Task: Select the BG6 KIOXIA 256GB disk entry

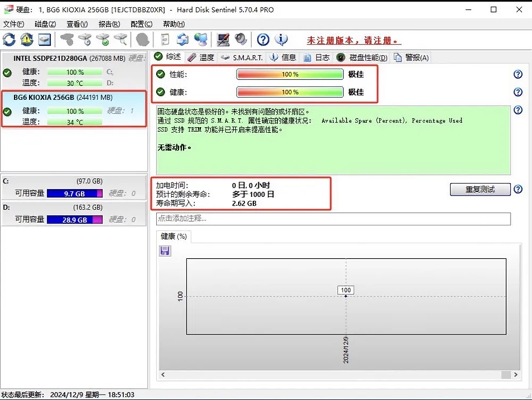Action: tap(74, 109)
